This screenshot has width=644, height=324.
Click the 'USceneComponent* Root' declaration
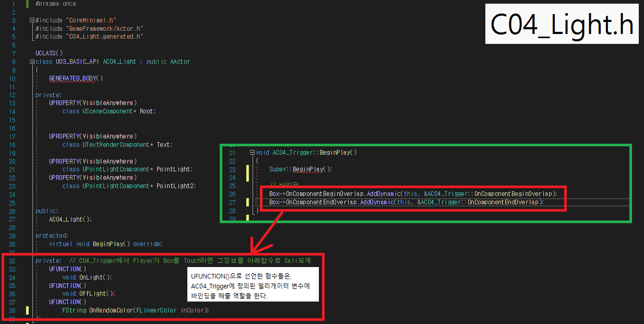[119, 111]
